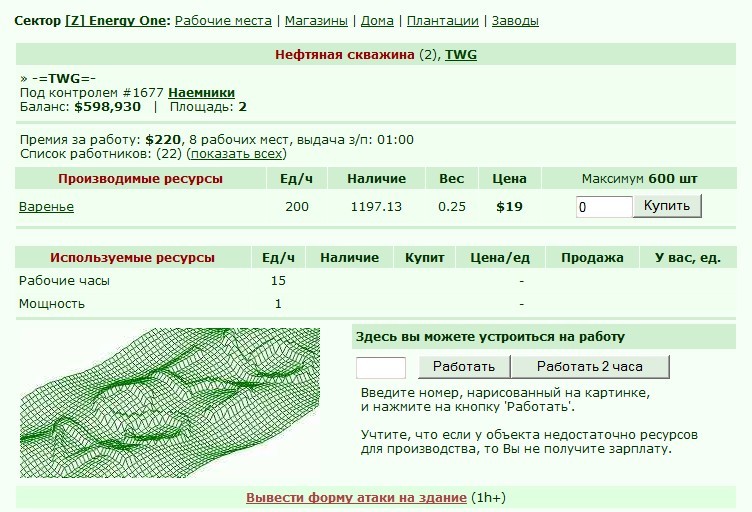The image size is (752, 512).
Task: Click the Купить button
Action: coord(667,206)
